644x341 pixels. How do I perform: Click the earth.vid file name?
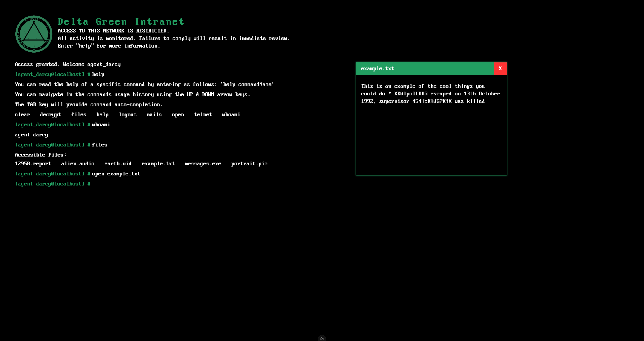118,164
